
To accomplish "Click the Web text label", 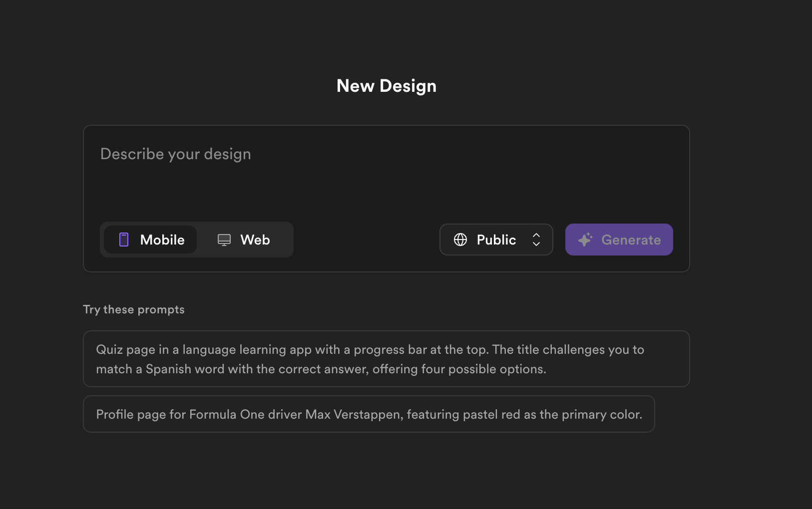I will [x=255, y=240].
